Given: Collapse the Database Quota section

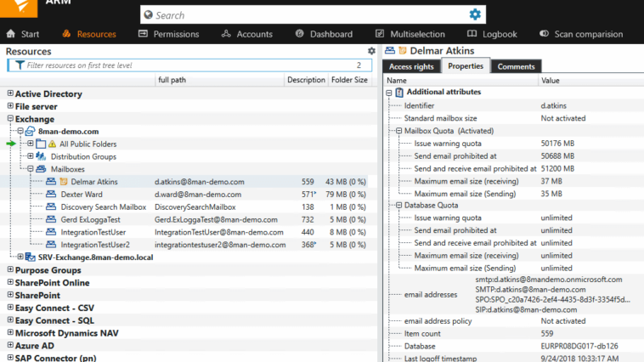Looking at the screenshot, I should click(398, 206).
